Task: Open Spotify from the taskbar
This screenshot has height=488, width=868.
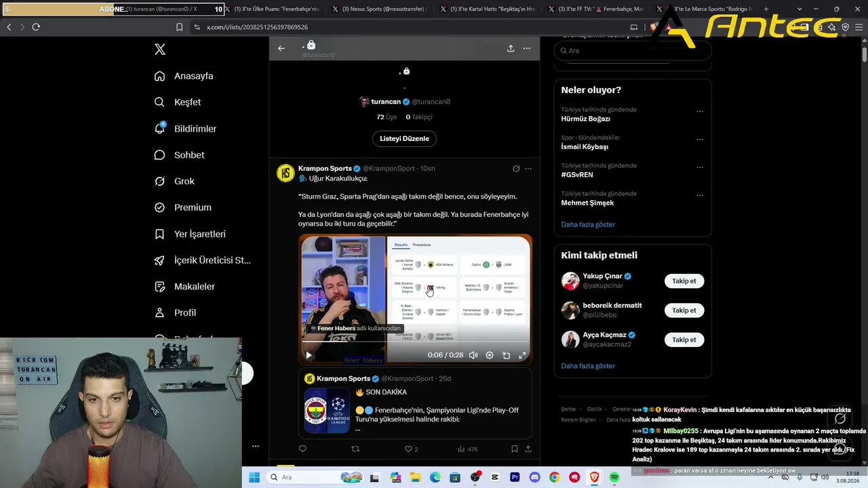Action: [614, 477]
